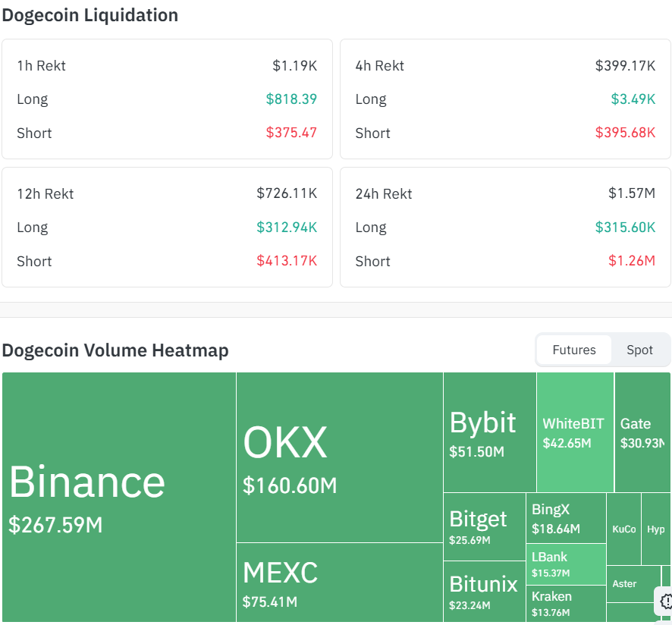Select the Binance heatmap tile

point(119,497)
